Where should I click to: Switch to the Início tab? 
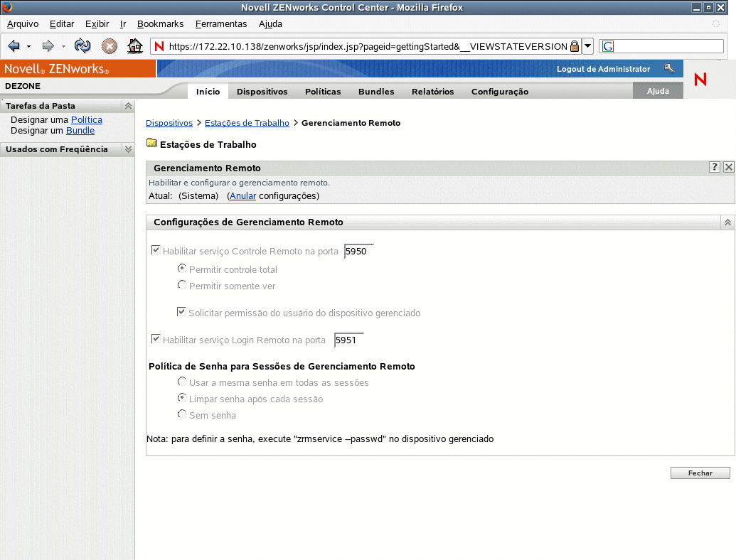tap(208, 92)
